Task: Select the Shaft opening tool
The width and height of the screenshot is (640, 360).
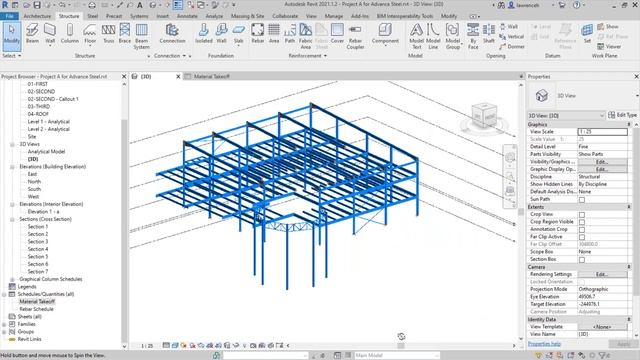Action: pos(489,33)
